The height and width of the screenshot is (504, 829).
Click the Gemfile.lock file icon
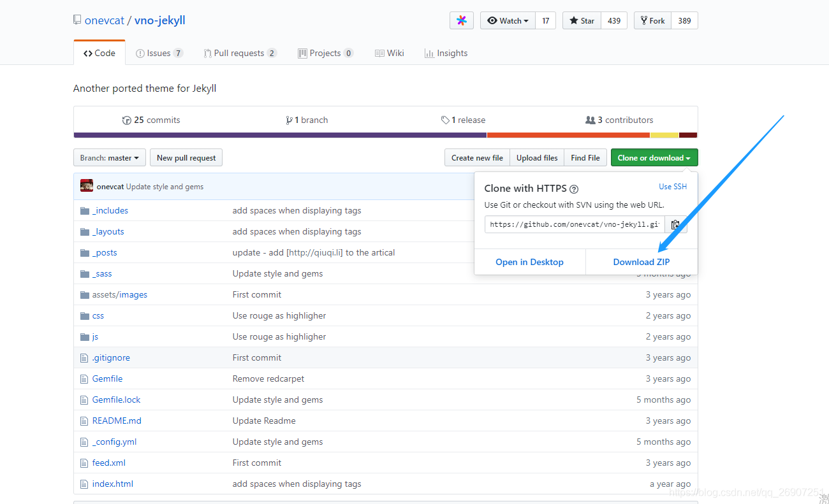pos(84,400)
